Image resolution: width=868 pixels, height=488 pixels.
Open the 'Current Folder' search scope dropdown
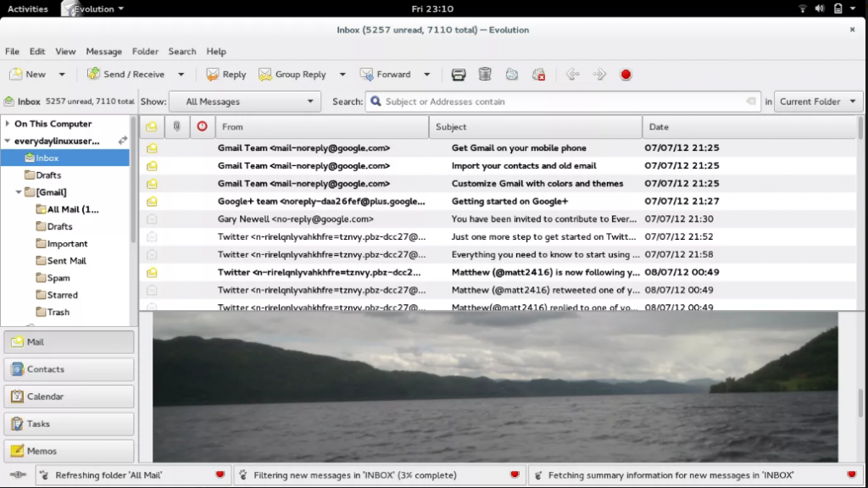[818, 102]
